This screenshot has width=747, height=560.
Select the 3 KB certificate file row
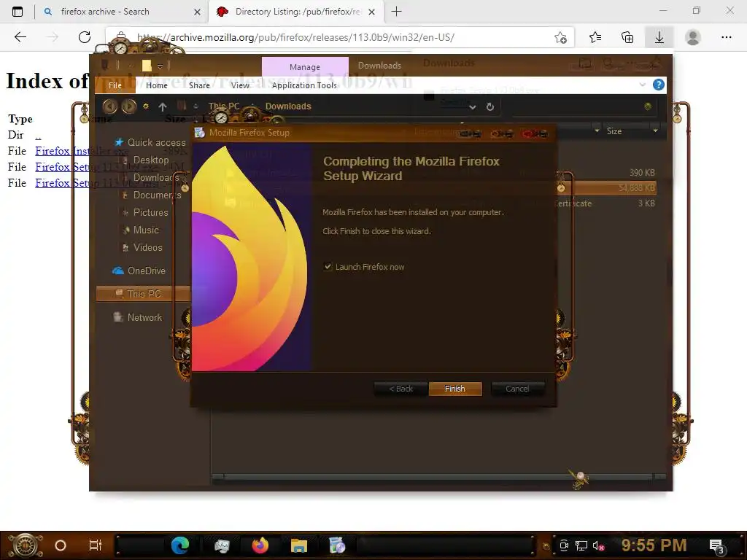[x=608, y=203]
